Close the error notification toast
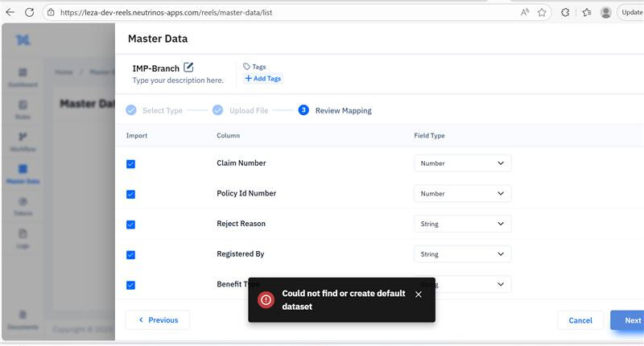644x346 pixels. (x=418, y=295)
